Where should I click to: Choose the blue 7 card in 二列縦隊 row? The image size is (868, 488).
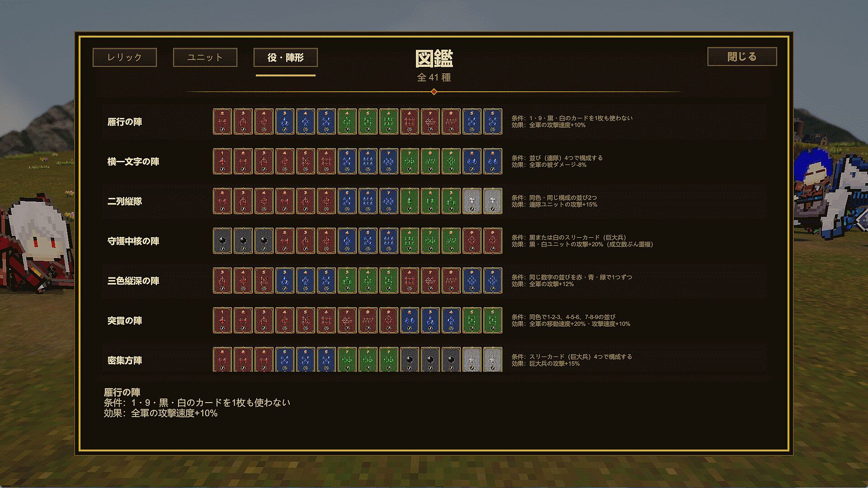point(389,201)
